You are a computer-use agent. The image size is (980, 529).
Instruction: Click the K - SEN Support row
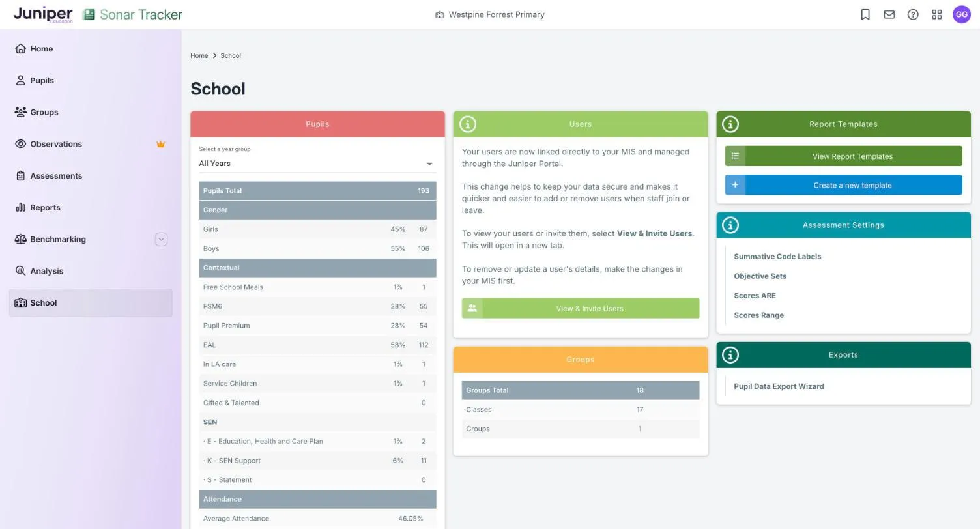point(317,461)
